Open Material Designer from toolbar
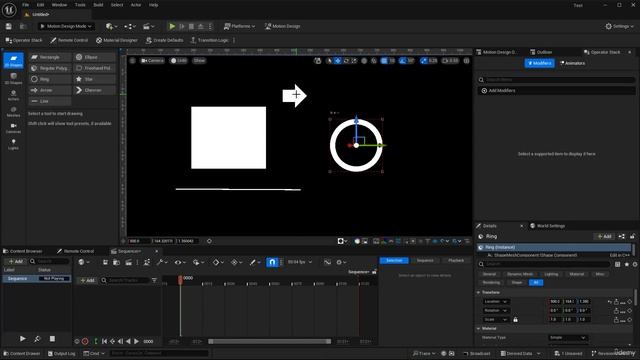 pyautogui.click(x=117, y=40)
